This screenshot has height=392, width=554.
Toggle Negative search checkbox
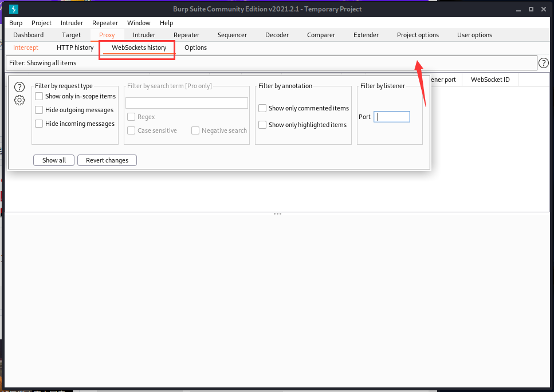click(x=195, y=130)
